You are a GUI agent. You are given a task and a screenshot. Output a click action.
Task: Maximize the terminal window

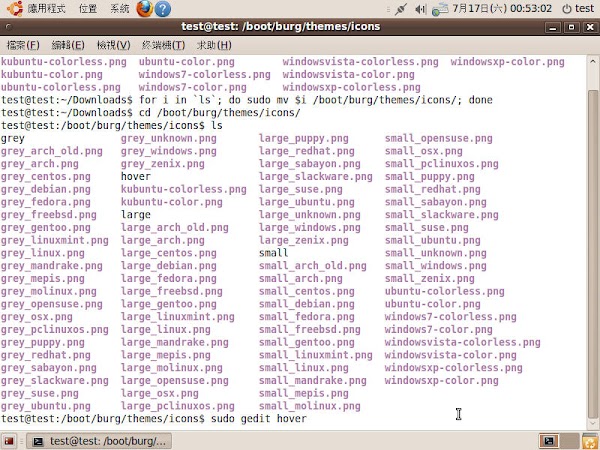[x=572, y=27]
